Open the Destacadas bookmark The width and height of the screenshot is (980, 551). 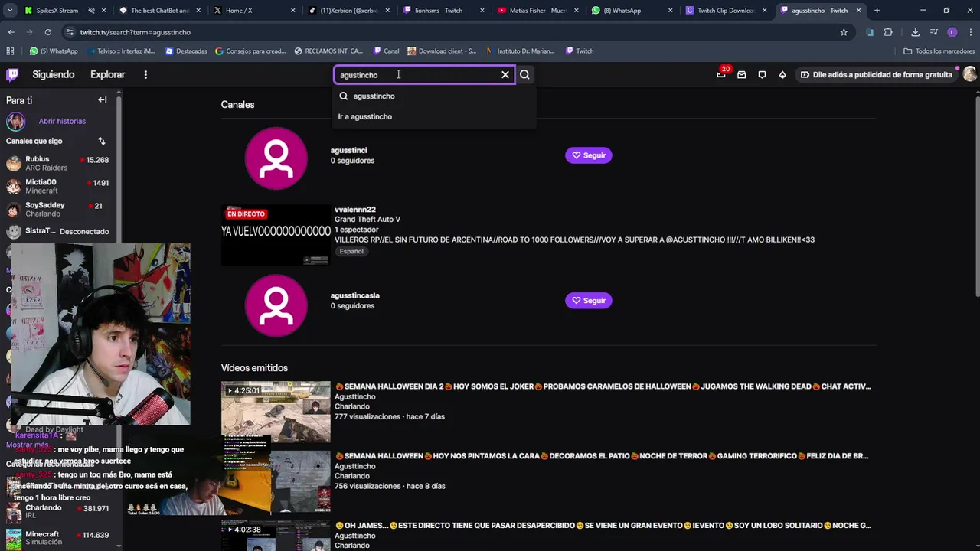click(185, 51)
